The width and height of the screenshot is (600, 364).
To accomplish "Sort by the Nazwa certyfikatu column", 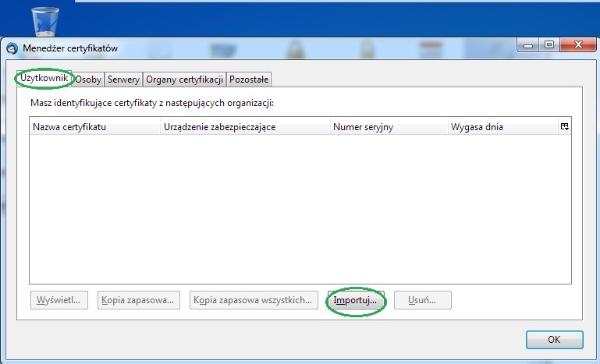I will click(x=95, y=126).
